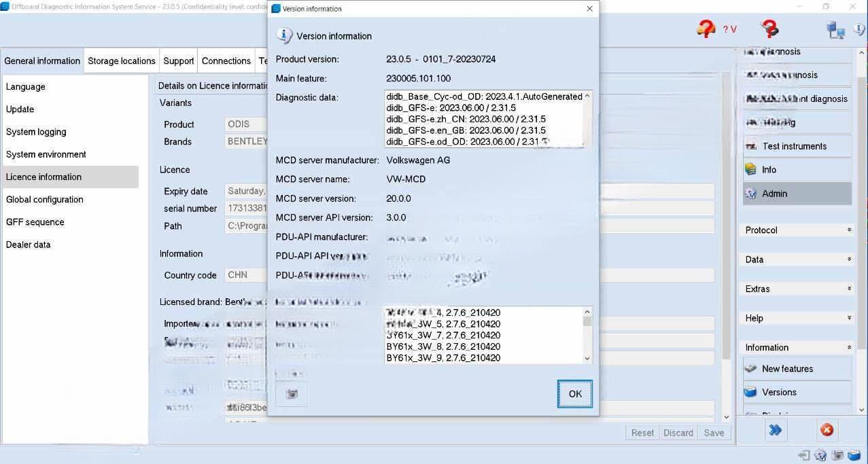This screenshot has width=868, height=464.
Task: Click the Product field showing ODIS
Action: (246, 124)
